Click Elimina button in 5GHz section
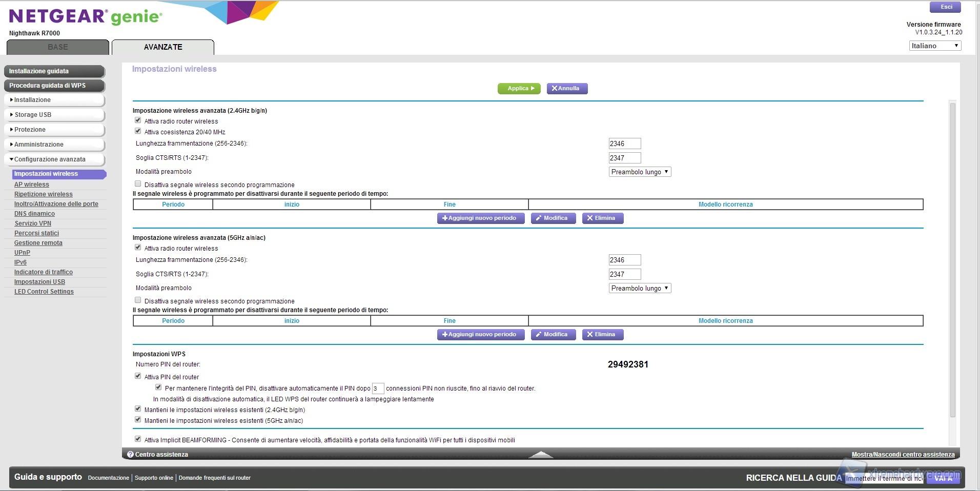This screenshot has width=980, height=491. [602, 335]
